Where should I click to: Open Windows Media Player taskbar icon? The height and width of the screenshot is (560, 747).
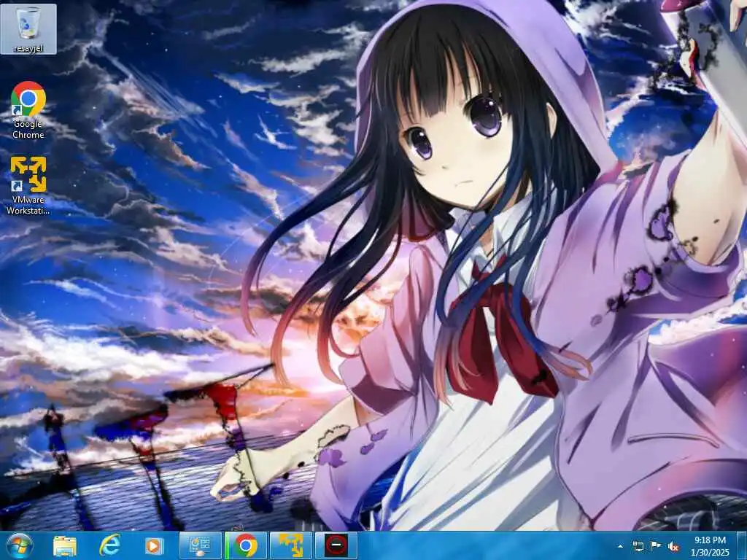click(x=153, y=545)
